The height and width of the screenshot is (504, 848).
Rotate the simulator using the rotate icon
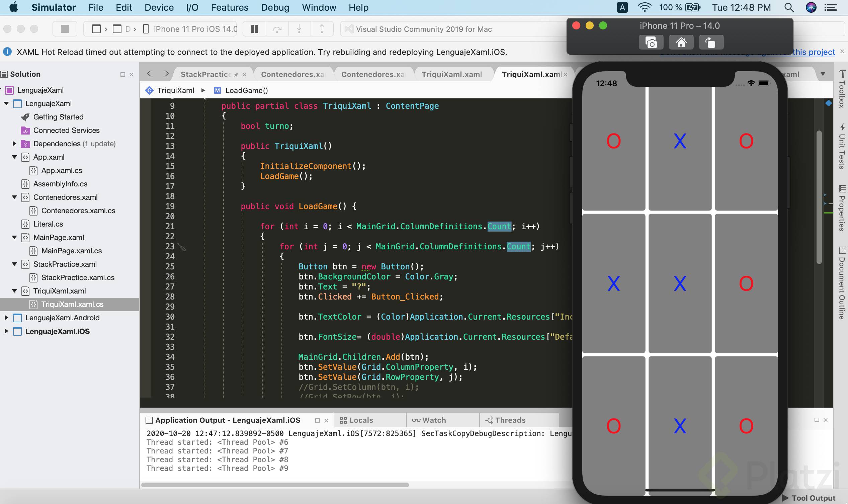click(x=710, y=42)
